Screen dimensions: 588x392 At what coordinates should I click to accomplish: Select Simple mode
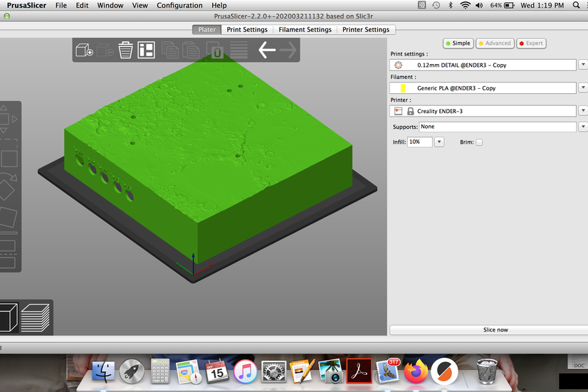[x=458, y=43]
